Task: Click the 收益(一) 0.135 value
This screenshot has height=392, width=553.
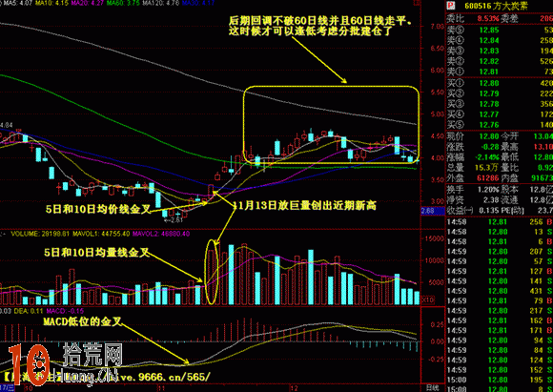Action: click(x=488, y=211)
